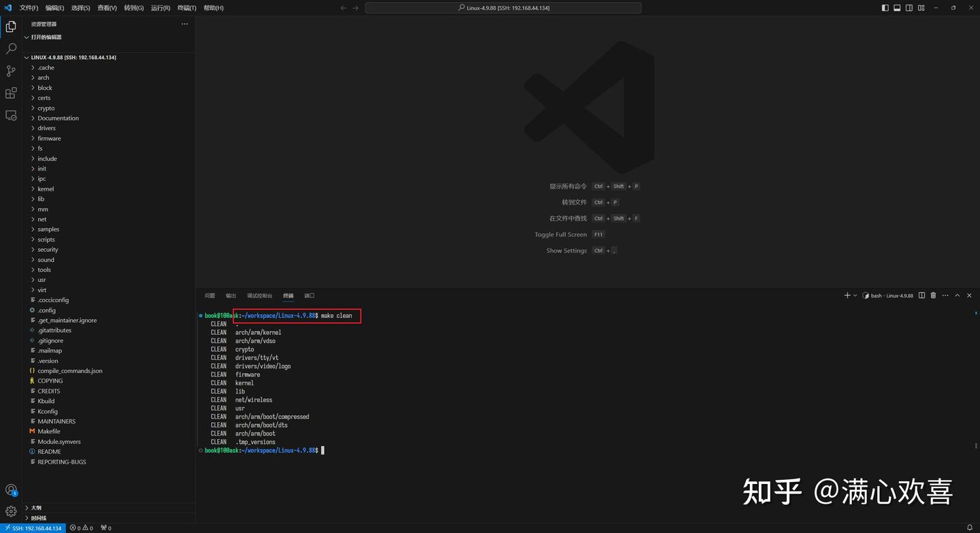
Task: Open the Remote Explorer view
Action: 10,116
